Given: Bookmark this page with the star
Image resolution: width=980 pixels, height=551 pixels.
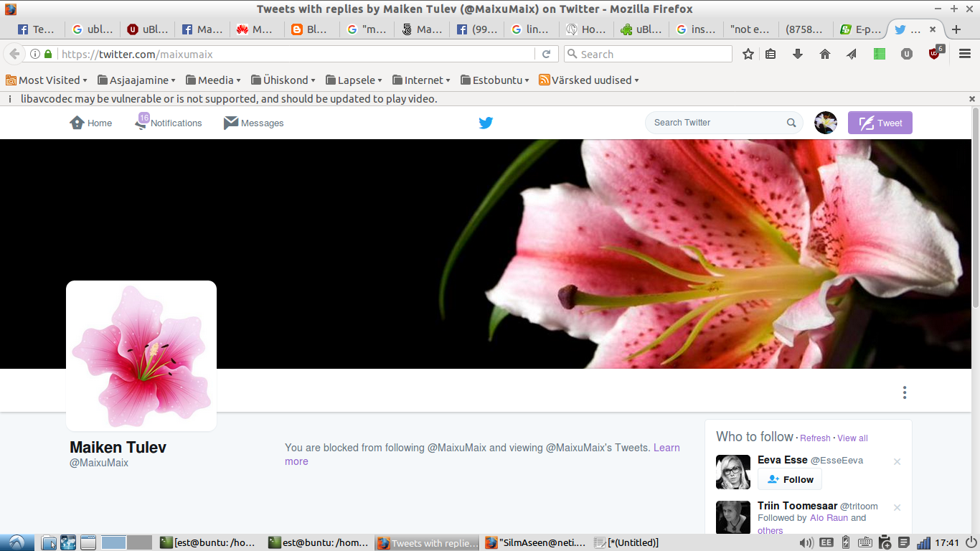Looking at the screenshot, I should point(748,54).
